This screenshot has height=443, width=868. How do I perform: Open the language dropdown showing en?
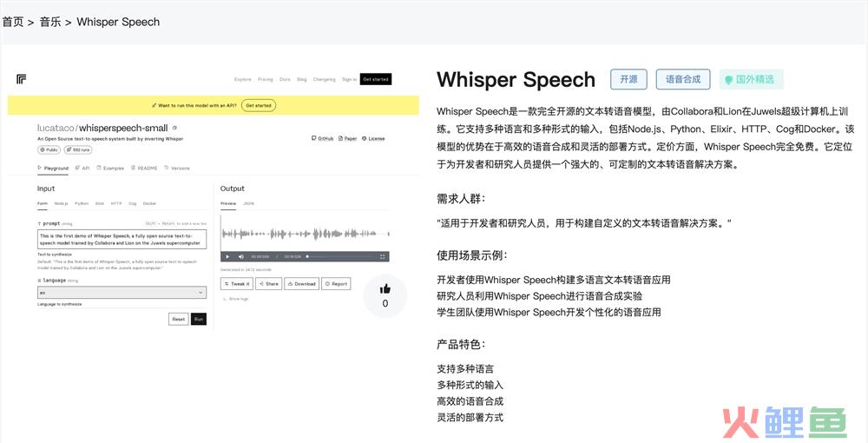pos(122,293)
